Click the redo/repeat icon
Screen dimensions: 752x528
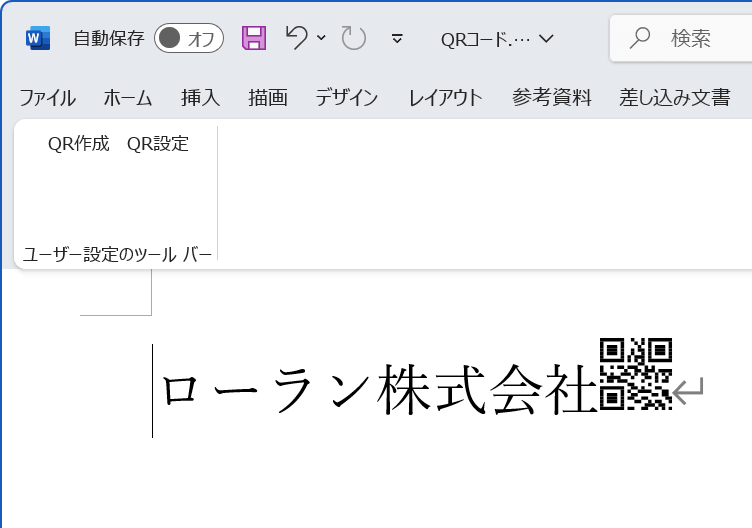pos(353,38)
